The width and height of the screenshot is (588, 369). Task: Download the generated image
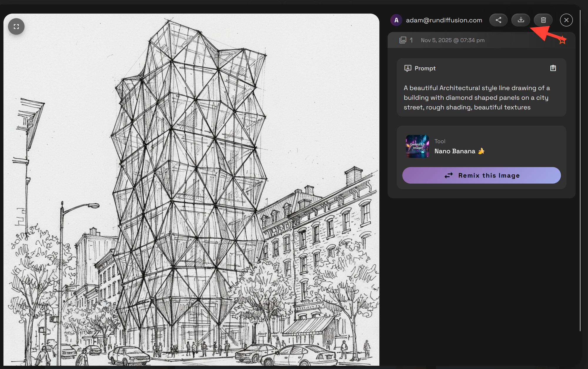[x=521, y=20]
